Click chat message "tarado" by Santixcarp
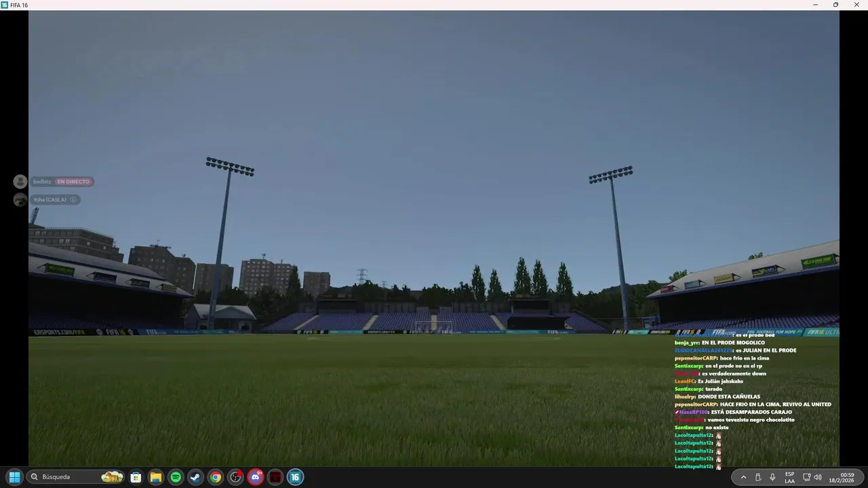The height and width of the screenshot is (488, 868). click(x=714, y=389)
